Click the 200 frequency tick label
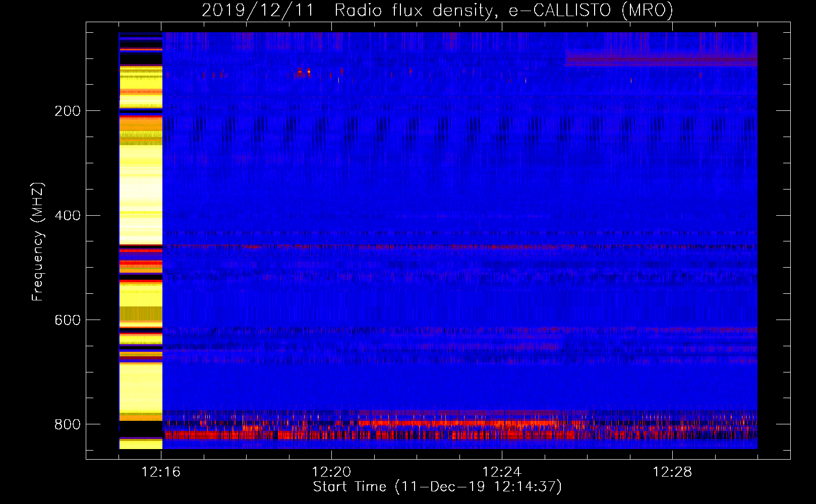Image resolution: width=816 pixels, height=504 pixels. (68, 111)
